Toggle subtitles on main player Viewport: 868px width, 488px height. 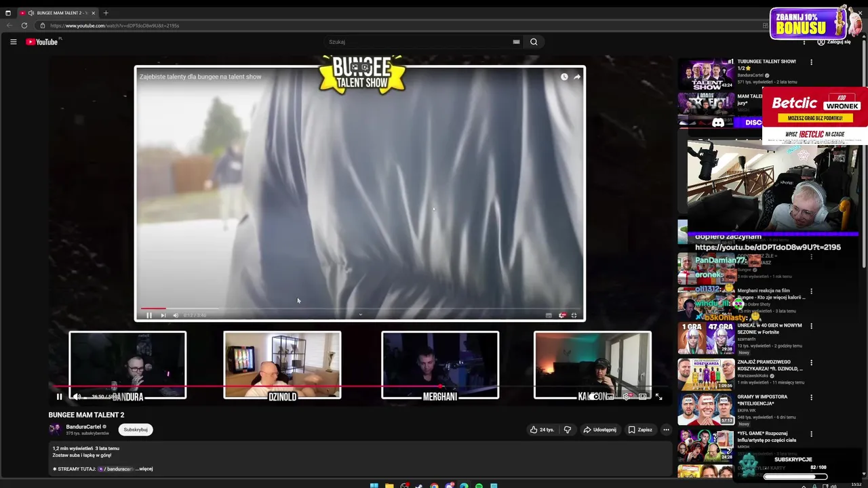pyautogui.click(x=610, y=397)
